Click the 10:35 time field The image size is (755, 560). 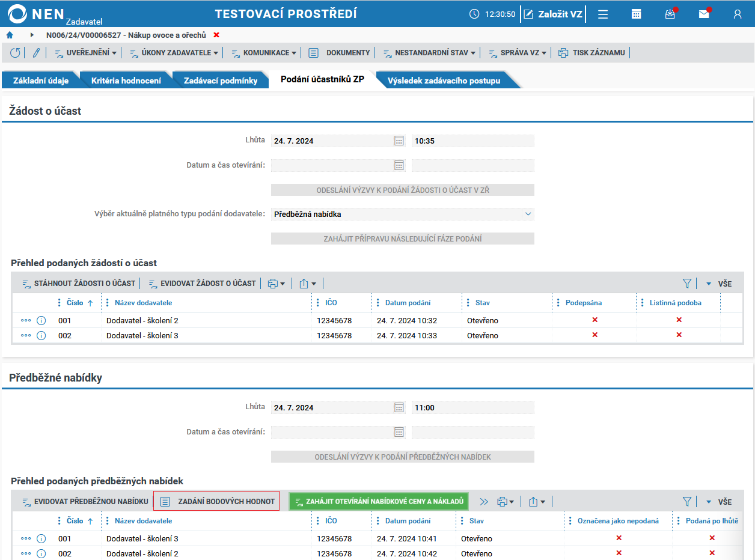tap(472, 141)
